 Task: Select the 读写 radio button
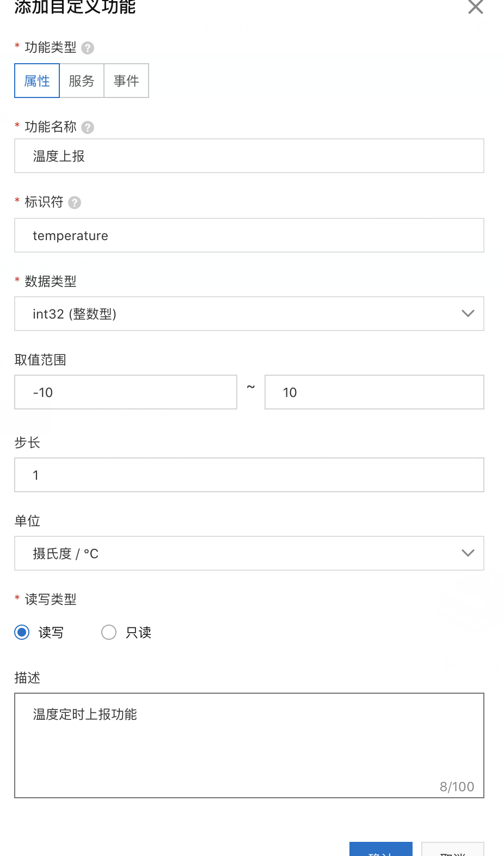22,632
